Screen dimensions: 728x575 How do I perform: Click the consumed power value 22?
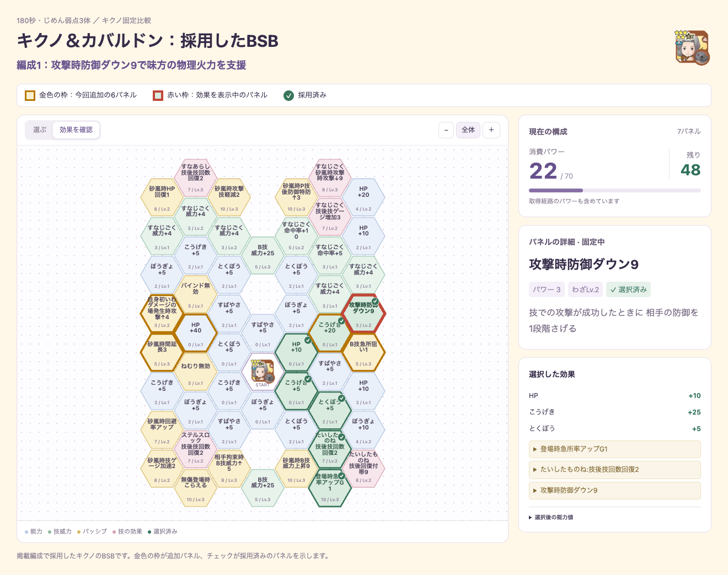(x=543, y=171)
